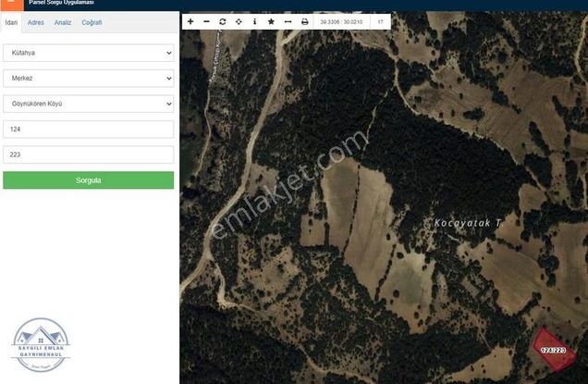
Task: Click the print map icon
Action: click(x=304, y=21)
